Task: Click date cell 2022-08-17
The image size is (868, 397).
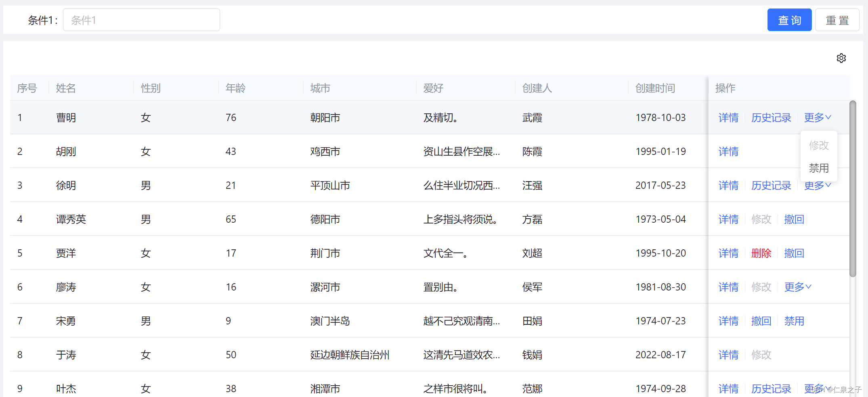Action: [x=660, y=355]
